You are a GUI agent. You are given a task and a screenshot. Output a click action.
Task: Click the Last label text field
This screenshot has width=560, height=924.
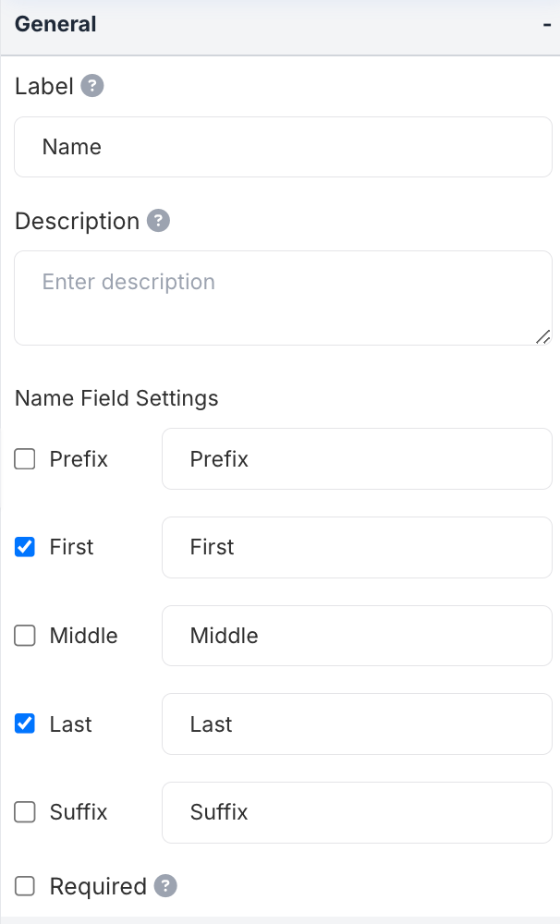[x=357, y=723]
